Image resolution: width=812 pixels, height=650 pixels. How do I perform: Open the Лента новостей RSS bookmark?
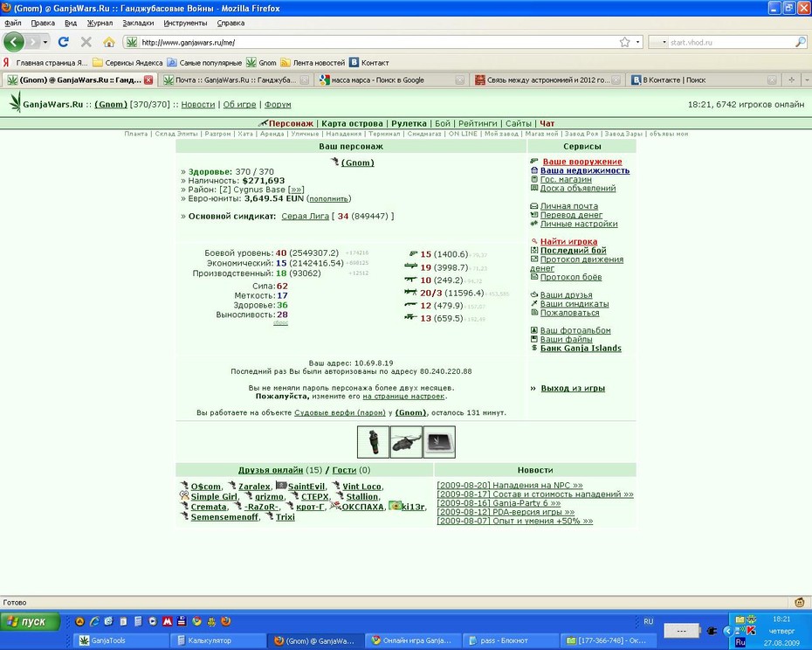(313, 63)
